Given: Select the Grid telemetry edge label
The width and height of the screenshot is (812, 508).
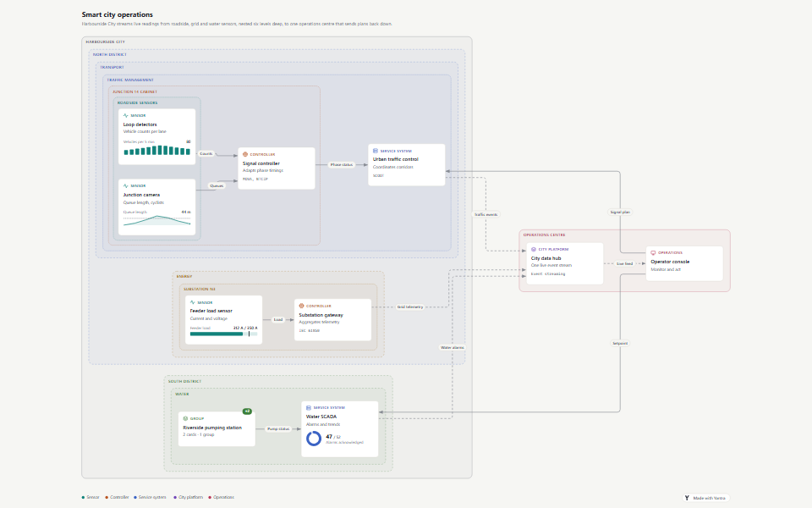Looking at the screenshot, I should pyautogui.click(x=410, y=306).
